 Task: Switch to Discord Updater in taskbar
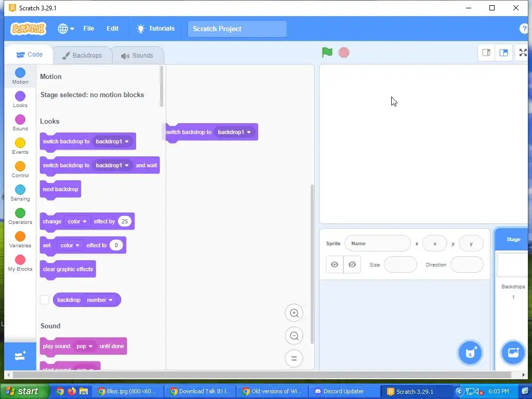click(x=344, y=392)
